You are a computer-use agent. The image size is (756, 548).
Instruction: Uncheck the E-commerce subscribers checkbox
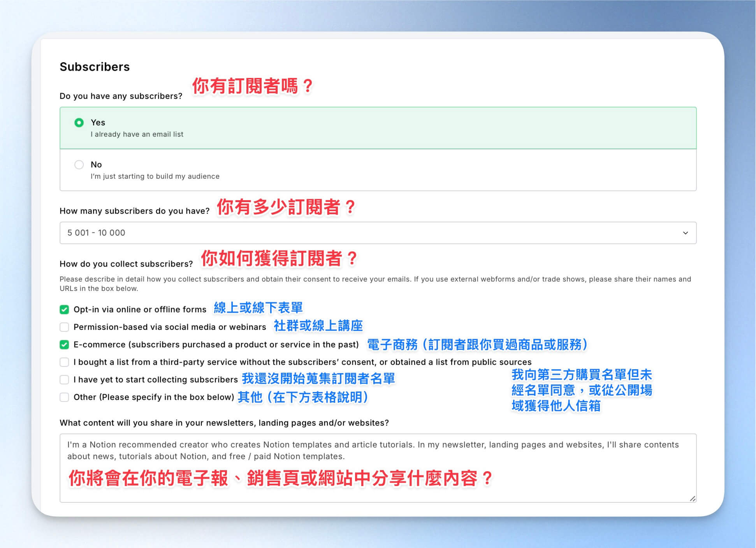point(64,345)
